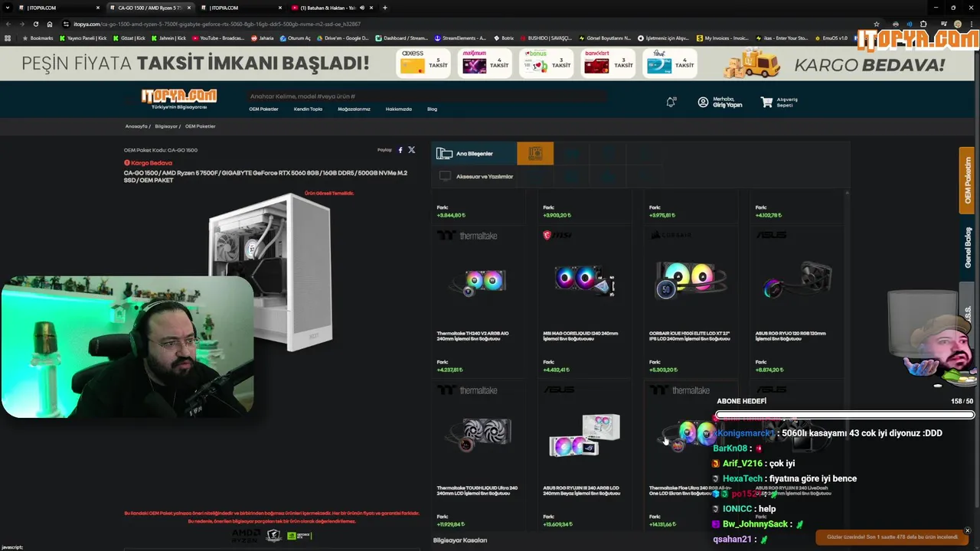
Task: Go to Anasayfa breadcrumb link
Action: point(136,126)
